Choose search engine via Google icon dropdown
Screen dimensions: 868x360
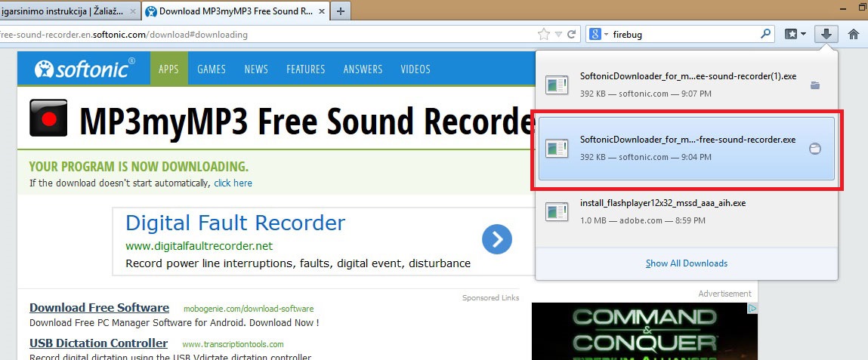tap(598, 34)
